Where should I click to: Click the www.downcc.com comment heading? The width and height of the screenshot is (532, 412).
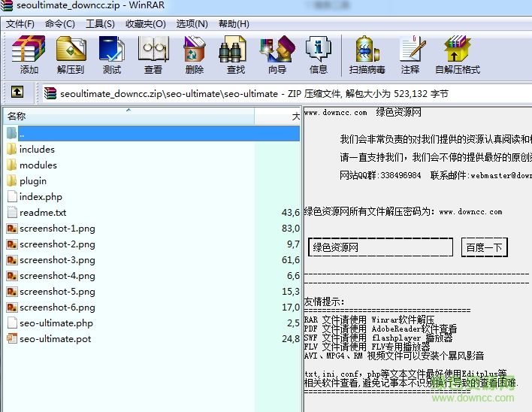point(336,112)
